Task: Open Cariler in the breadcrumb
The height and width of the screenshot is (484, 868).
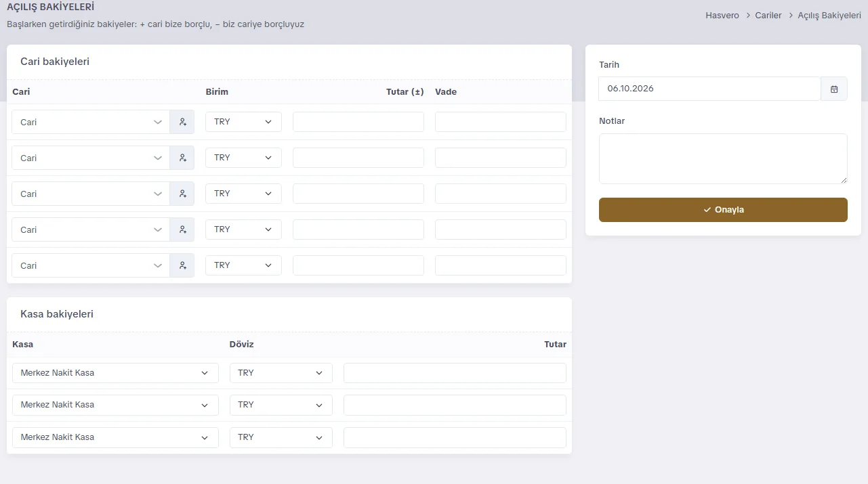Action: [x=768, y=15]
